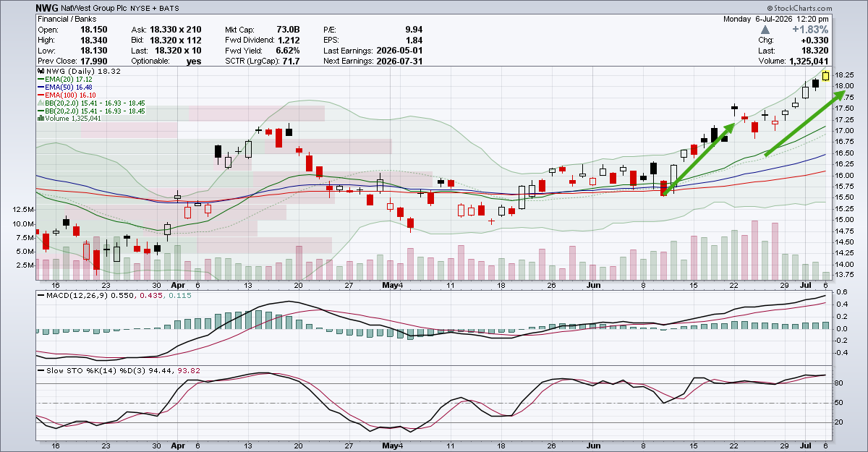Click the Ask quote 18.330 x 210
The image size is (868, 452).
pyautogui.click(x=175, y=30)
